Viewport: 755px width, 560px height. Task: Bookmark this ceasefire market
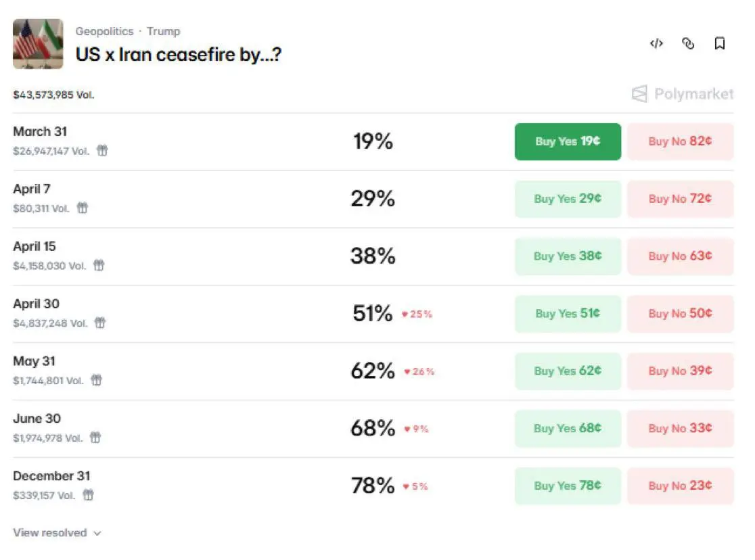pos(720,44)
